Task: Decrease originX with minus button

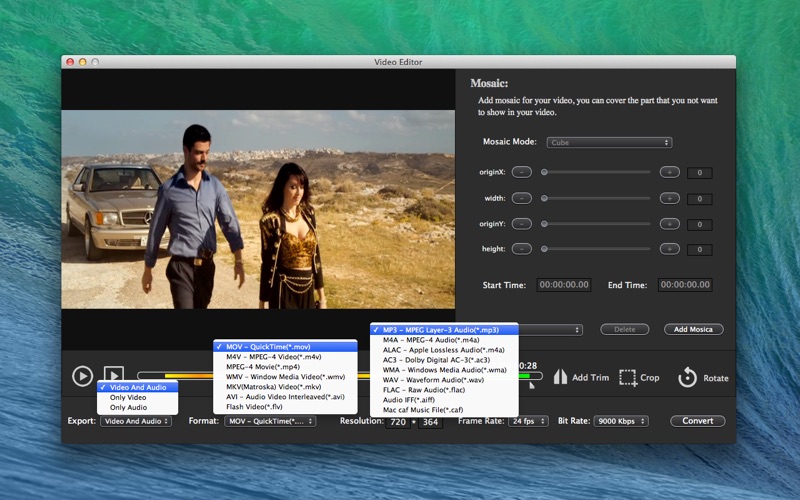Action: tap(521, 172)
